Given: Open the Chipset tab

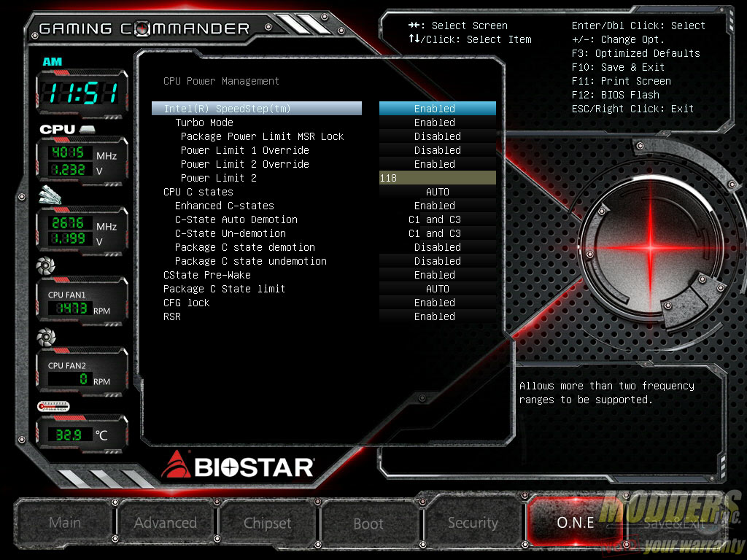Looking at the screenshot, I should (267, 523).
